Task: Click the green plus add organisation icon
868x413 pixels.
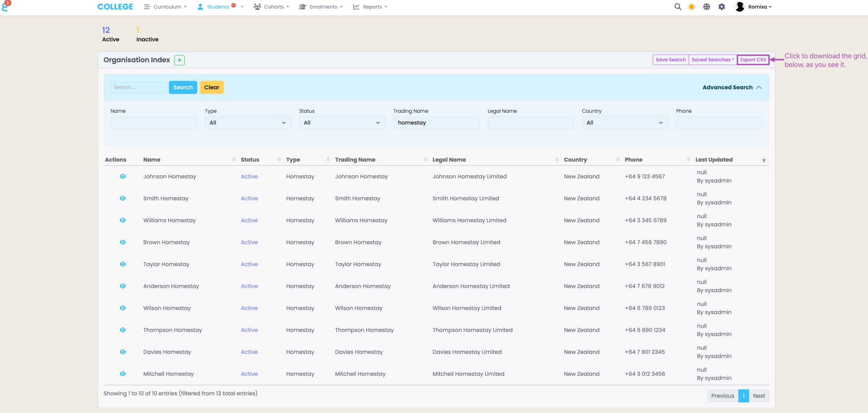Action: click(x=179, y=60)
